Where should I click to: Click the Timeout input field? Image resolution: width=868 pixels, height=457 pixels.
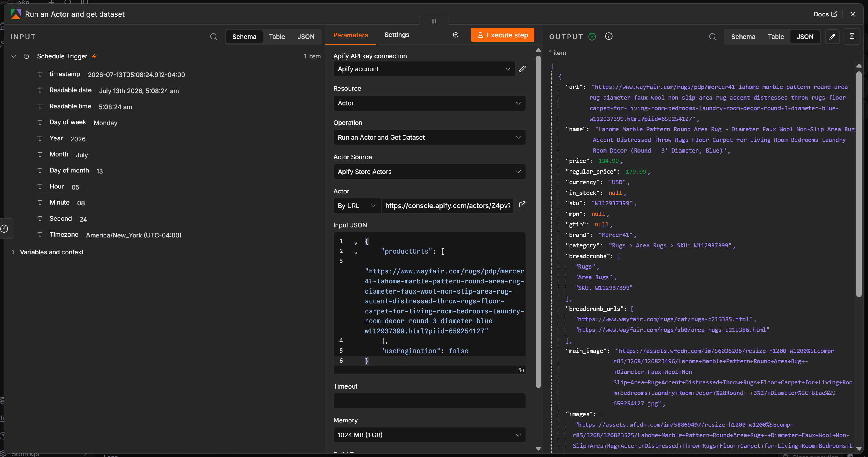[429, 401]
